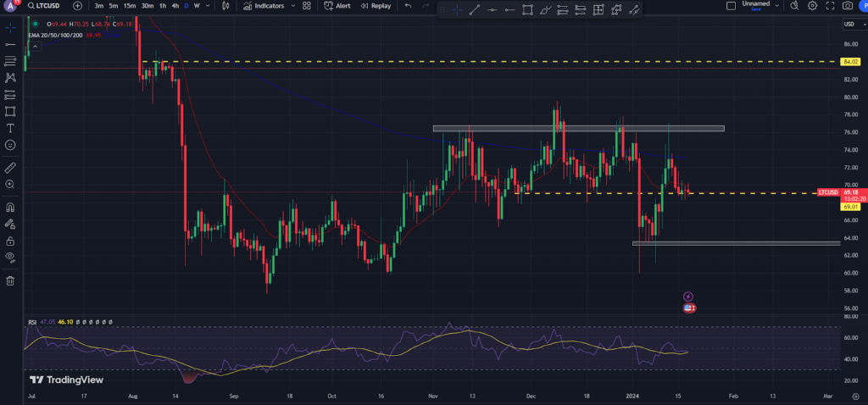Select the crosshair cursor in left sidebar

[10, 28]
